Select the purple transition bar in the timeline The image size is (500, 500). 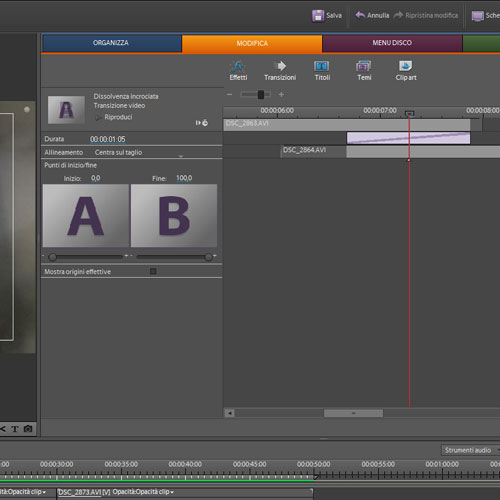click(408, 138)
